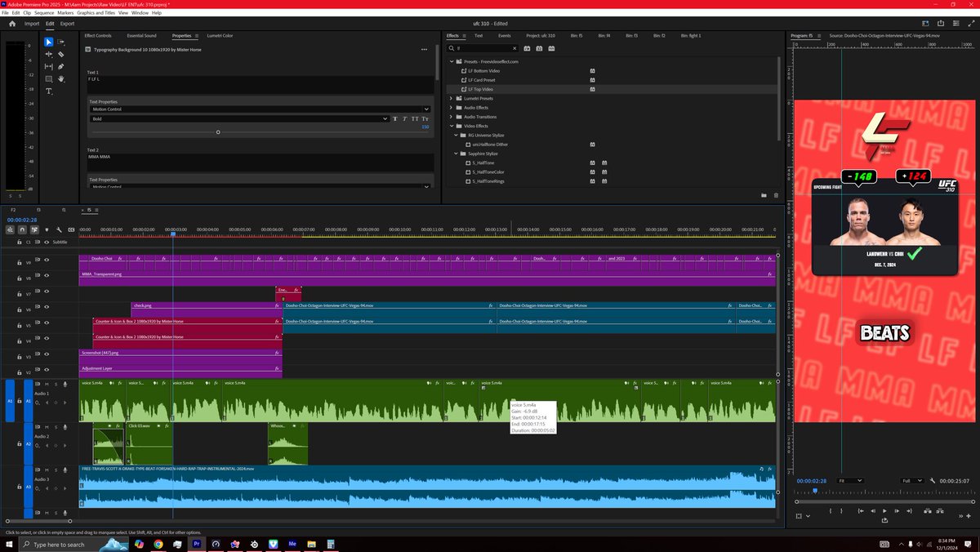This screenshot has height=552, width=980.
Task: Activate the Slip tool
Action: point(48,66)
